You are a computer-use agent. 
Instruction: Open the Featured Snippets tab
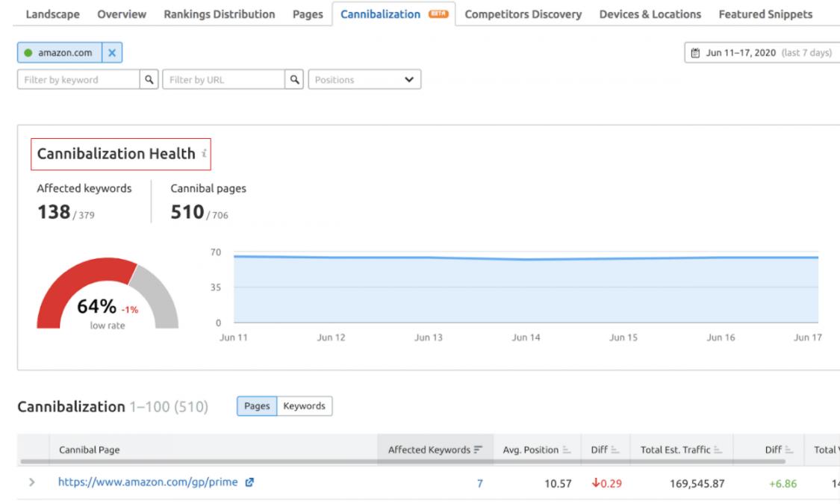[765, 14]
